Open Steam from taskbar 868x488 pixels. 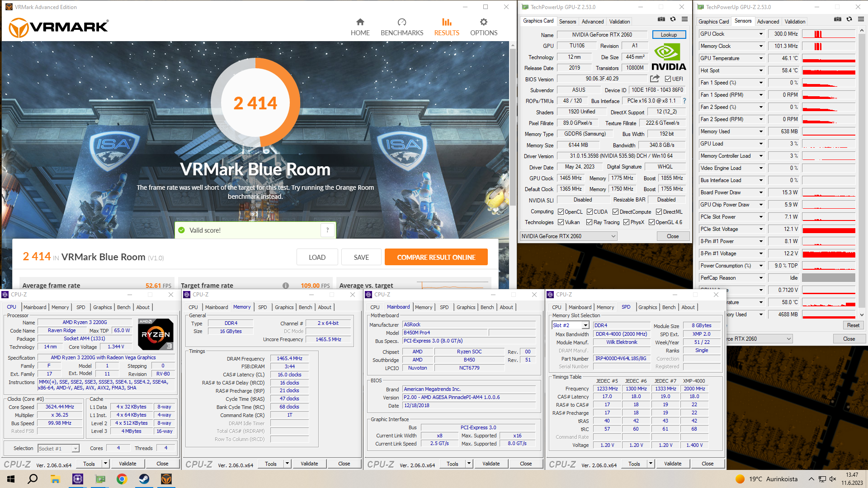coord(144,479)
